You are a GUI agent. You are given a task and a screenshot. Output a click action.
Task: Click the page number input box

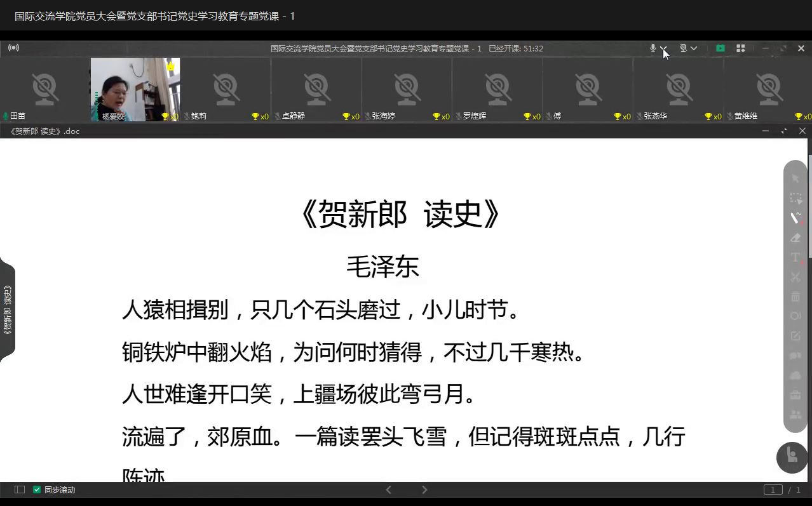773,489
